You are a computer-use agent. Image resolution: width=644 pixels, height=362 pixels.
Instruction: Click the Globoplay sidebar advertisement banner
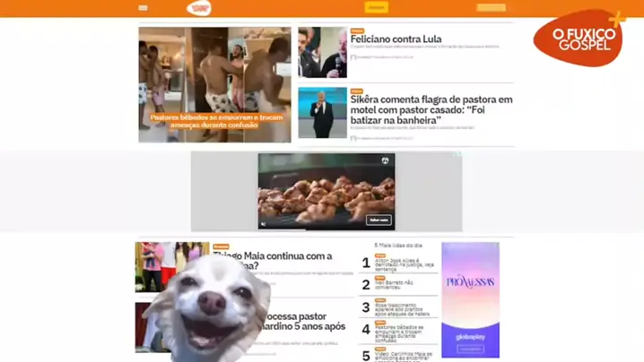pos(470,299)
